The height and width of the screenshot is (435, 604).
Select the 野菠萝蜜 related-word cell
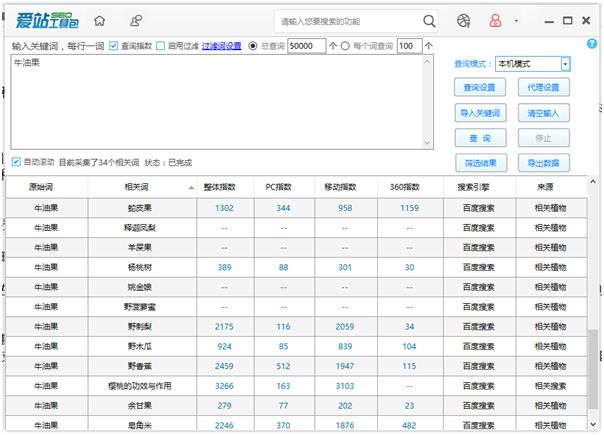pos(142,307)
